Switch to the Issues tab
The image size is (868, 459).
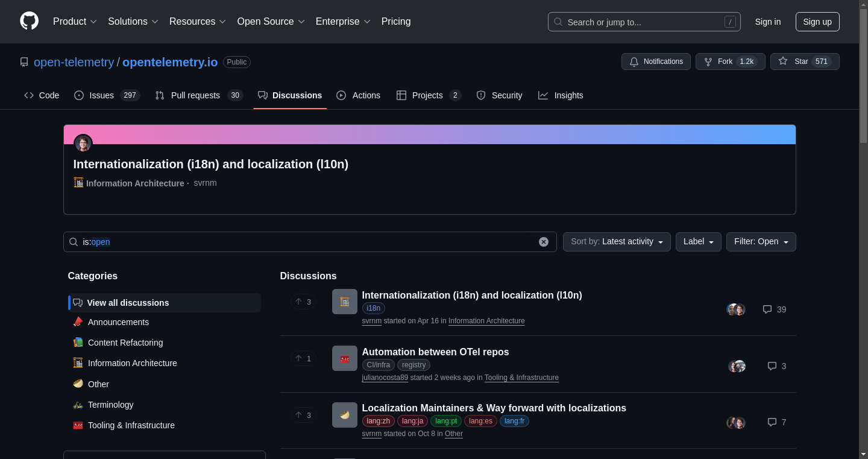[x=107, y=95]
